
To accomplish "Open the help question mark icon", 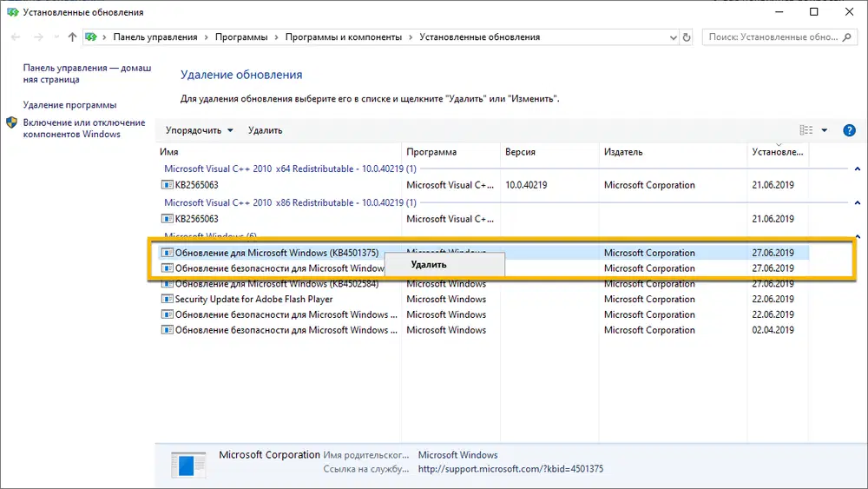I will pos(849,130).
